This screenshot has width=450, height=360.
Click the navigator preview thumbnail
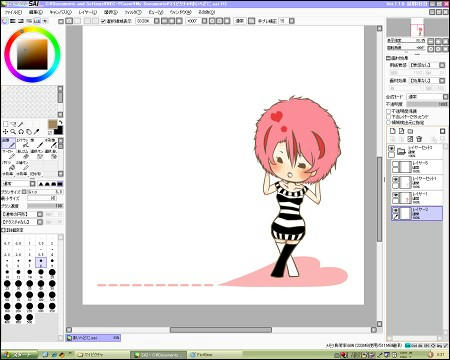click(x=417, y=27)
